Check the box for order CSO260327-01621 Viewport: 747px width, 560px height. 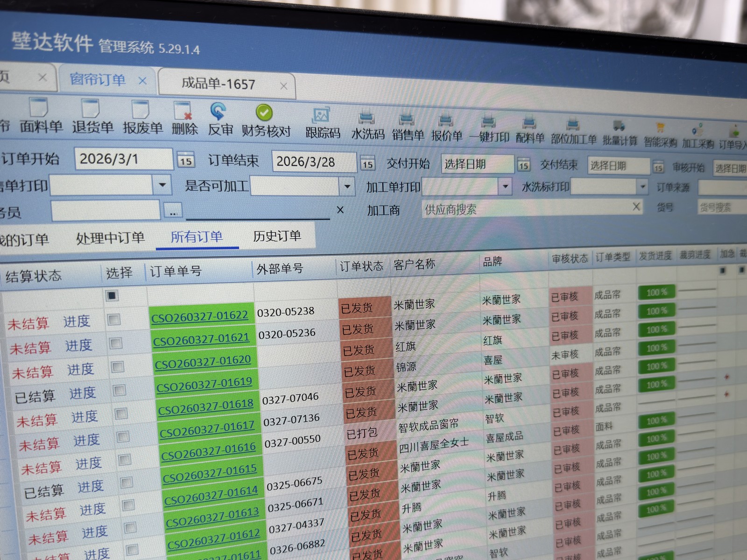[x=115, y=343]
